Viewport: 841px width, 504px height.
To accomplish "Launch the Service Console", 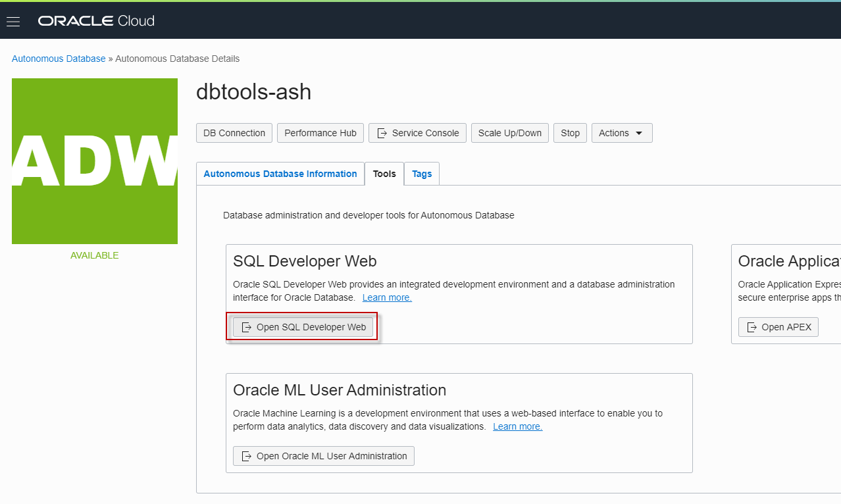I will 418,133.
